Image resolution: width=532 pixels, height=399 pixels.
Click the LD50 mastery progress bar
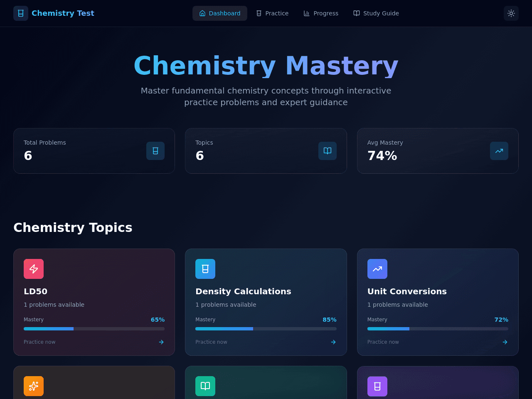pyautogui.click(x=94, y=329)
